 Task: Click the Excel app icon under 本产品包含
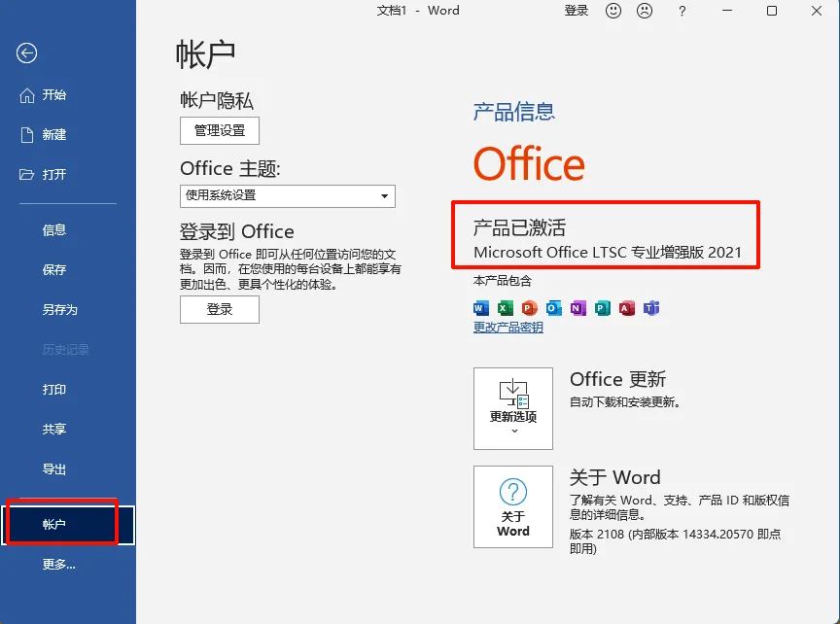(505, 308)
